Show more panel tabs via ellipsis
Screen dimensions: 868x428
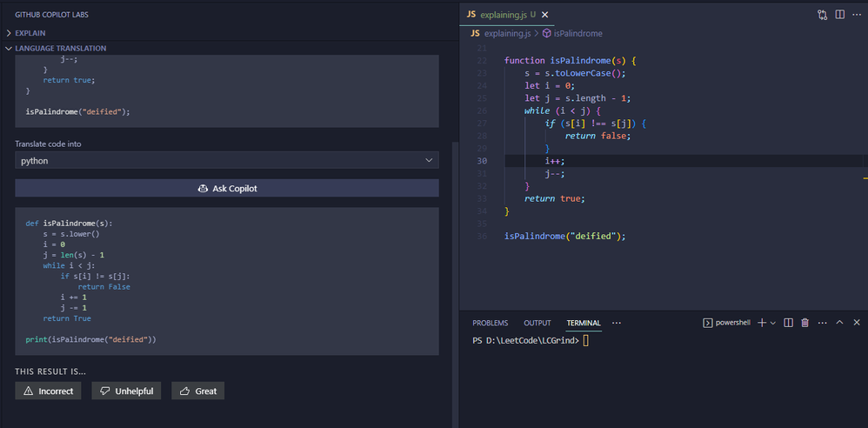617,323
